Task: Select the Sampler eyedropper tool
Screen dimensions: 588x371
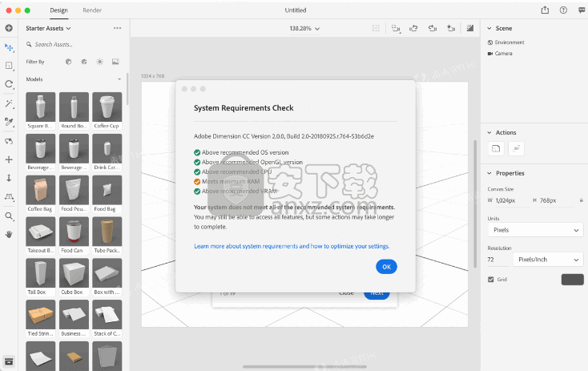Action: pos(9,122)
